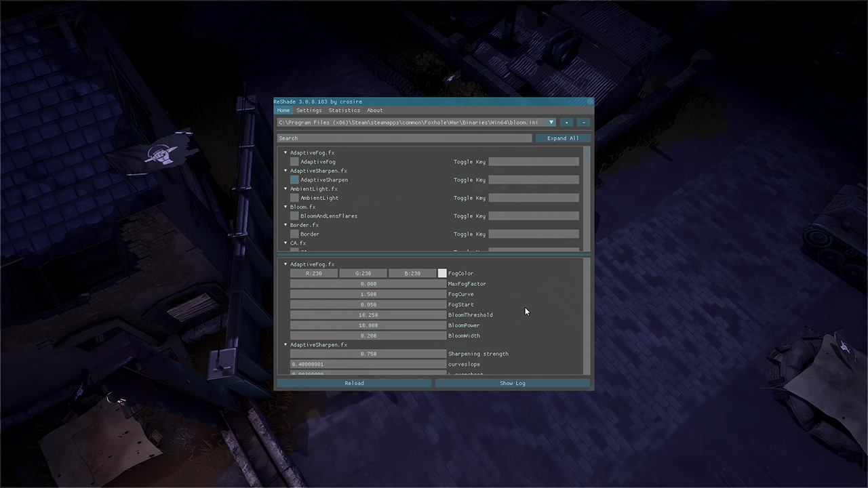Open the About tab
Screen dimensions: 868x488
point(375,110)
